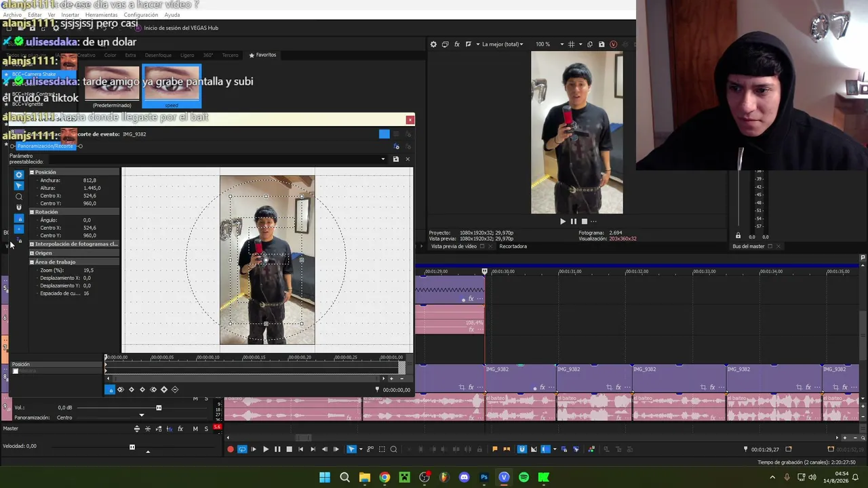Delete the keyframe in pan/crop
This screenshot has width=868, height=488.
175,390
